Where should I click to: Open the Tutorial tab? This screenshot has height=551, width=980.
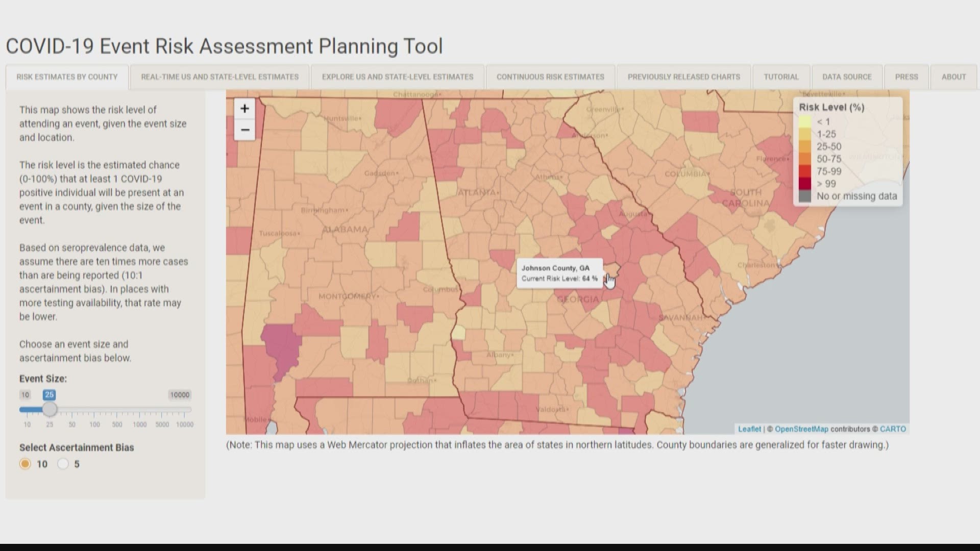tap(781, 77)
